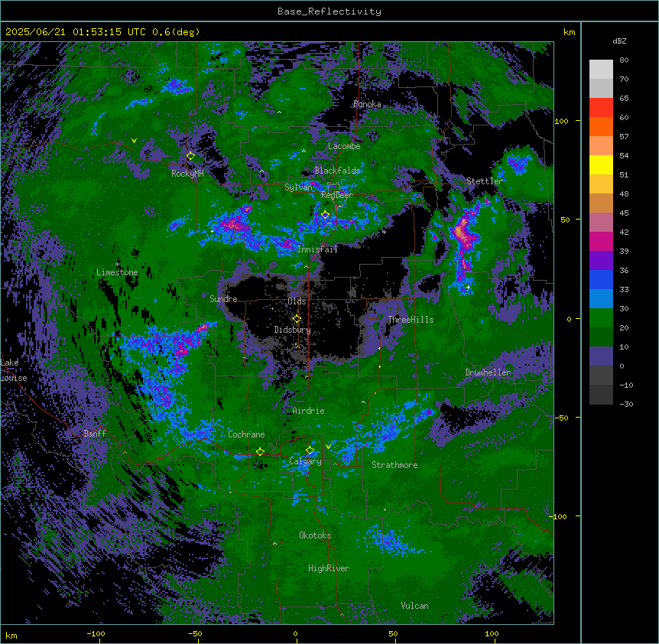Click the dBZ legend heading

pos(619,41)
